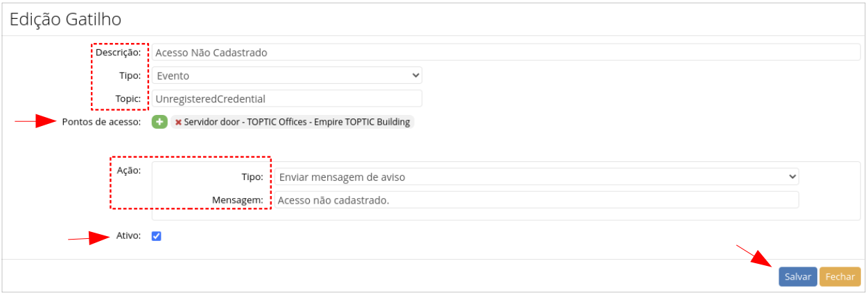This screenshot has width=868, height=295.
Task: Open the Evento type dropdown
Action: point(287,75)
